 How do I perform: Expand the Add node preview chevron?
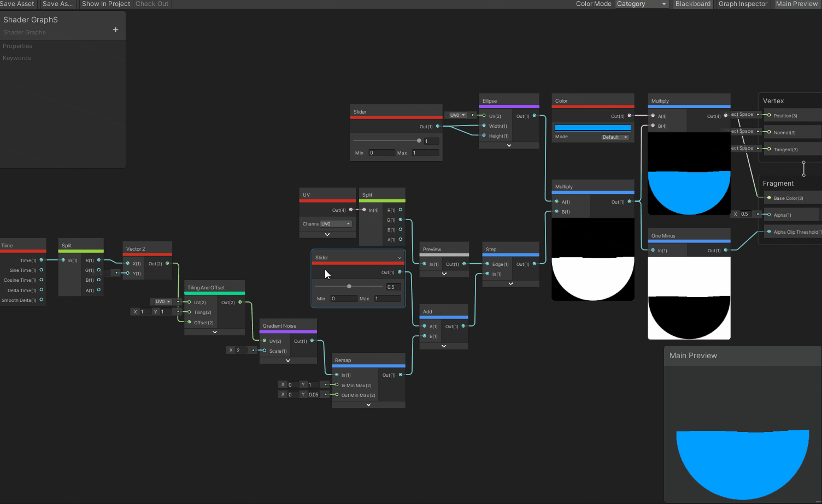(x=444, y=346)
